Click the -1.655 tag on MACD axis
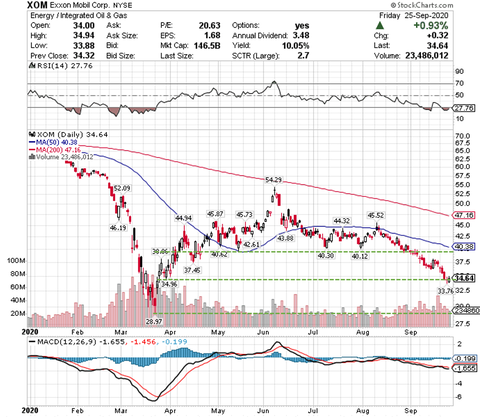This screenshot has height=417, width=480. pos(464,368)
